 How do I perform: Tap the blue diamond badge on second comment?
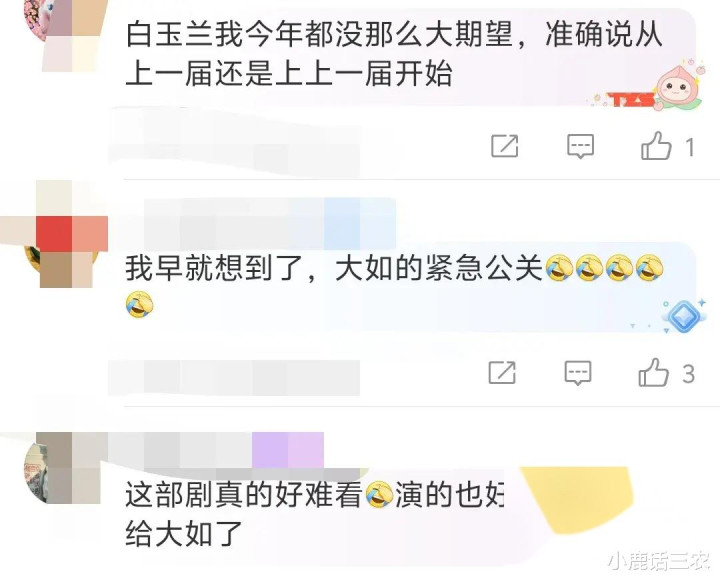683,316
